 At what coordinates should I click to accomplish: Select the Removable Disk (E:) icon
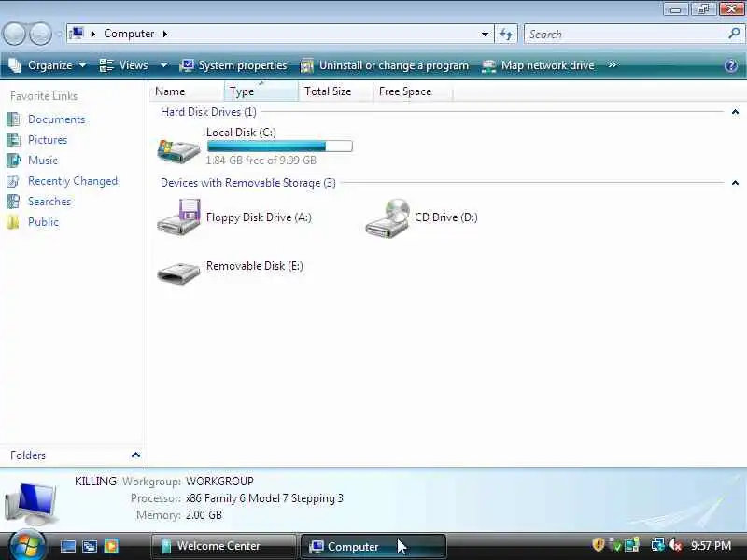(178, 273)
